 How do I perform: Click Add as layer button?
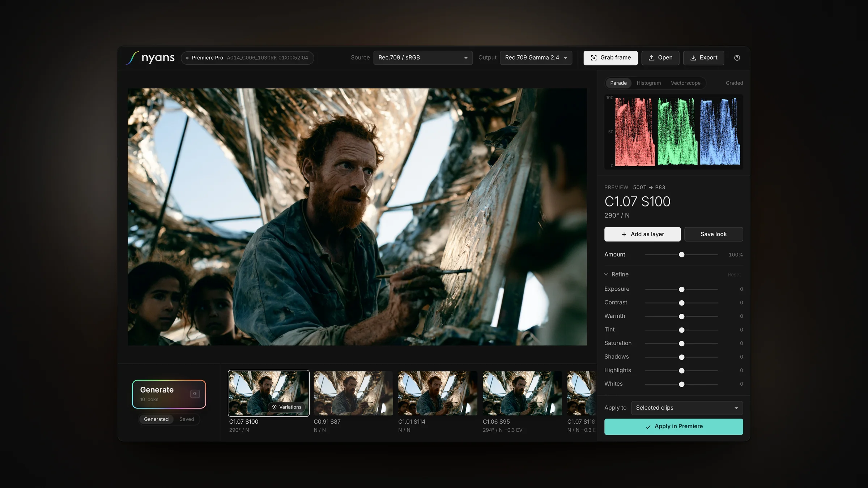642,234
